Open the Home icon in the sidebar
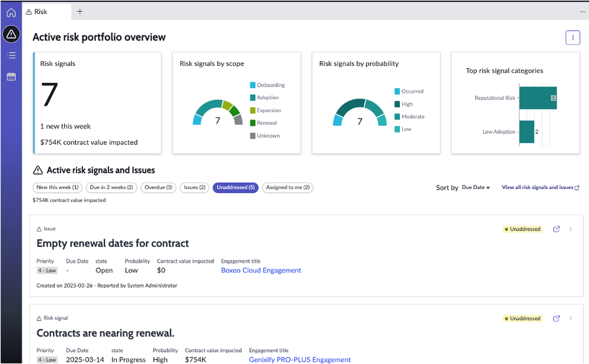This screenshot has height=364, width=589. 11,12
